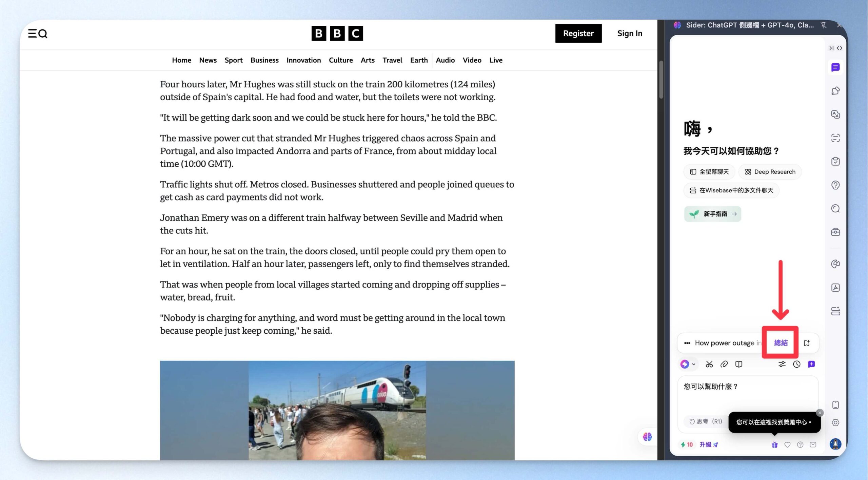The width and height of the screenshot is (868, 480).
Task: Toggle the 思考 (R1) thinking mode
Action: 706,421
